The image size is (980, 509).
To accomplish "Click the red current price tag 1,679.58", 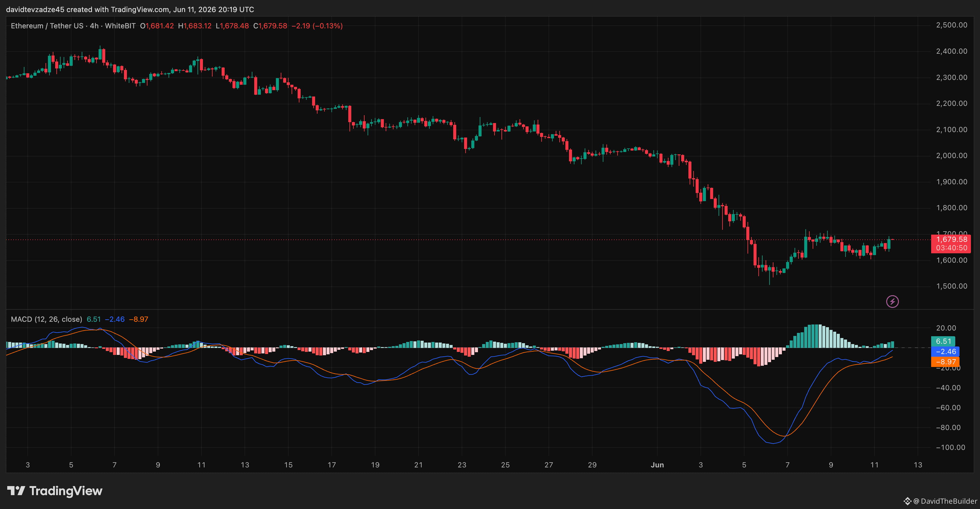I will click(951, 239).
